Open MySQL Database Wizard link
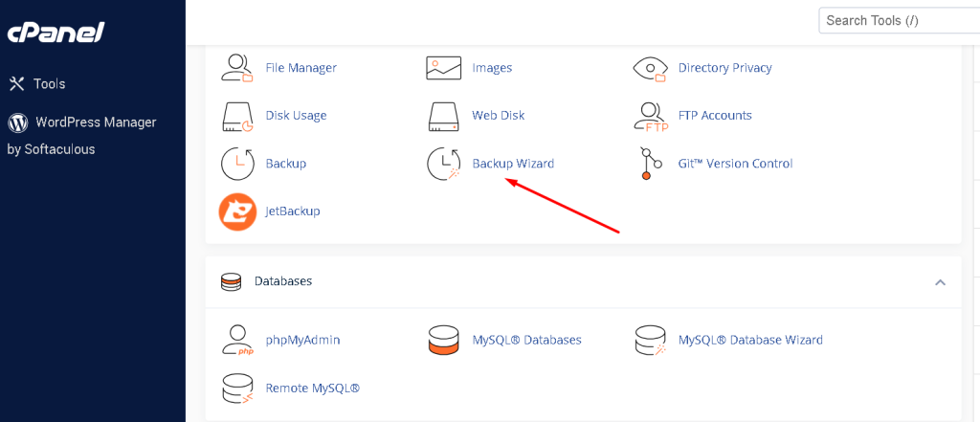Image resolution: width=980 pixels, height=422 pixels. point(750,340)
